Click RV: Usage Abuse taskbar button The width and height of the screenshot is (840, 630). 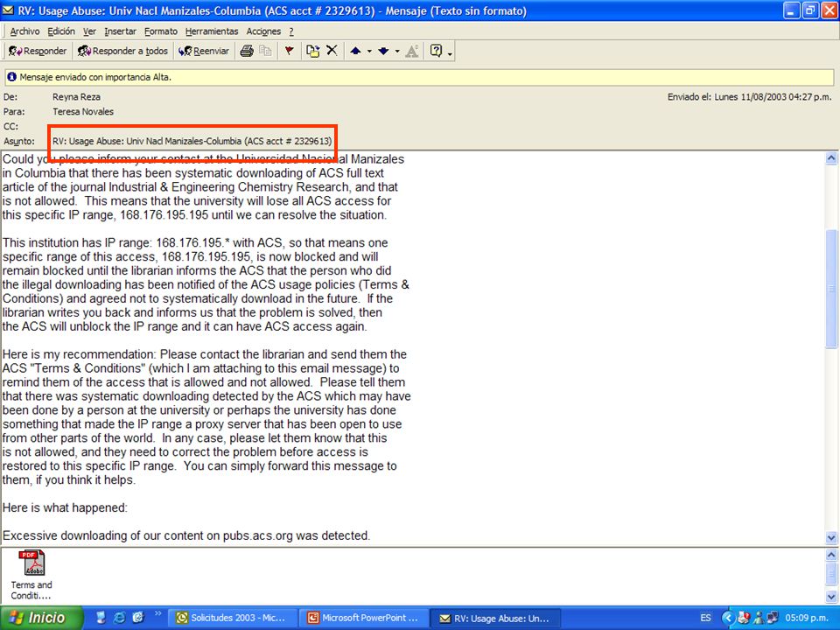495,618
